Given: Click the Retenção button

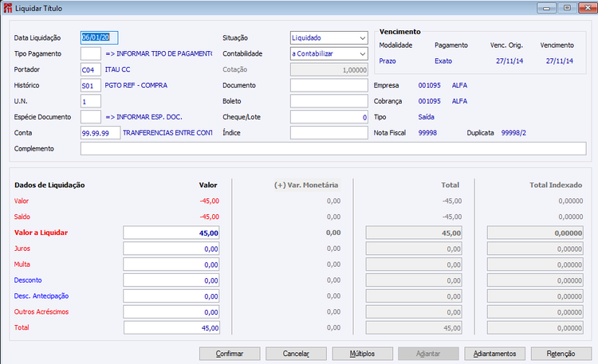Looking at the screenshot, I should point(561,354).
